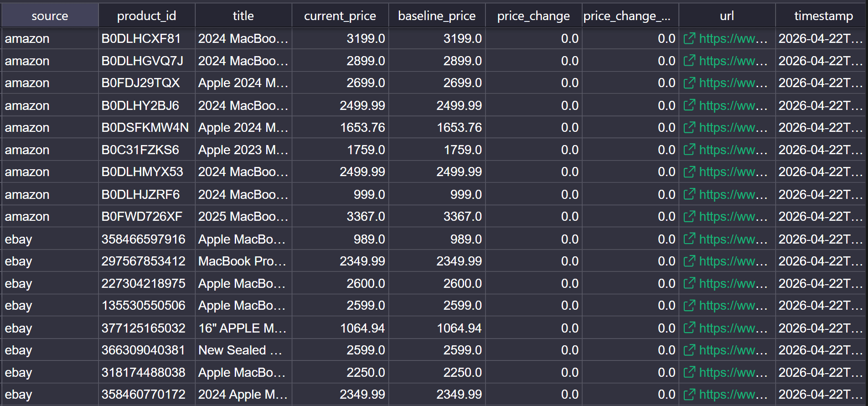Select product ID cell B0DLHY2BJ6

pyautogui.click(x=147, y=105)
